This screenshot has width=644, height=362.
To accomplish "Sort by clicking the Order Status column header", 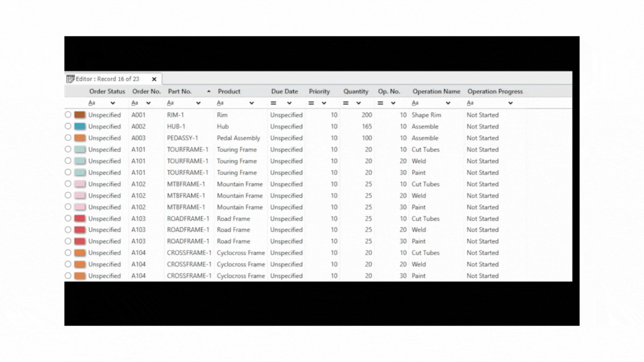I will (107, 91).
